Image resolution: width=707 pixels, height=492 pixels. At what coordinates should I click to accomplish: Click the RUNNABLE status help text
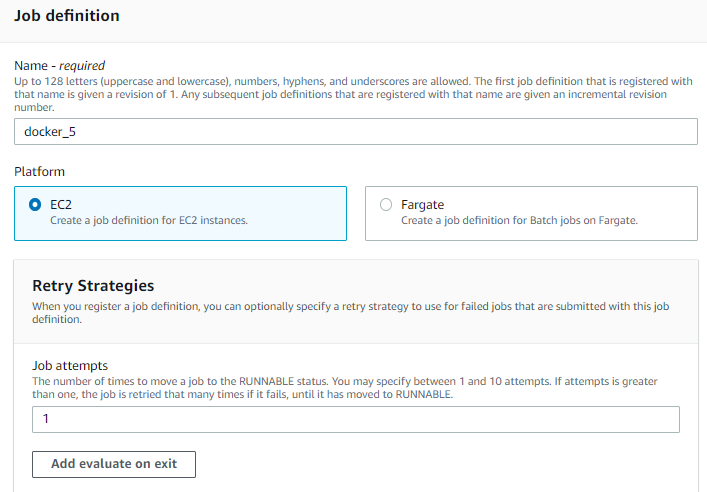point(344,388)
